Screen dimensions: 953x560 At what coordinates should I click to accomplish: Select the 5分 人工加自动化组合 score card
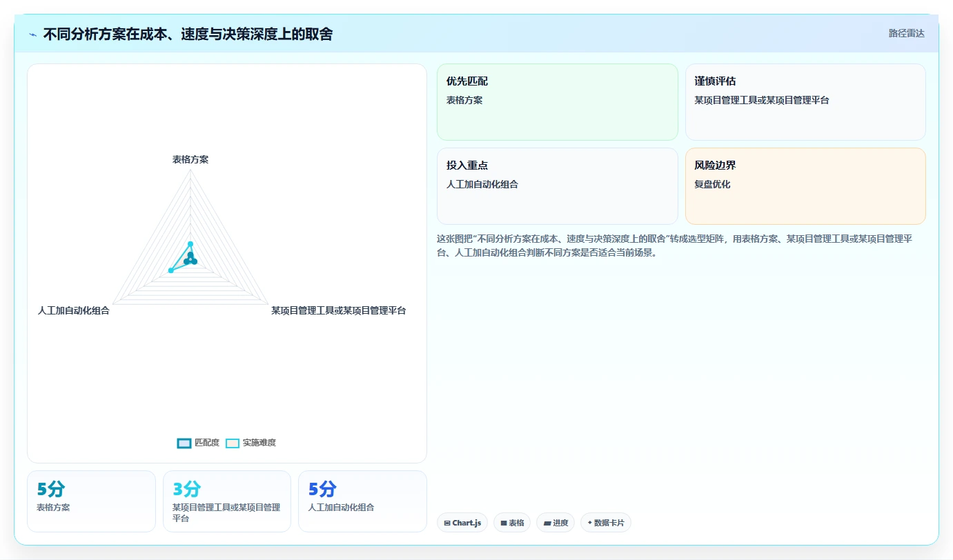pos(362,501)
